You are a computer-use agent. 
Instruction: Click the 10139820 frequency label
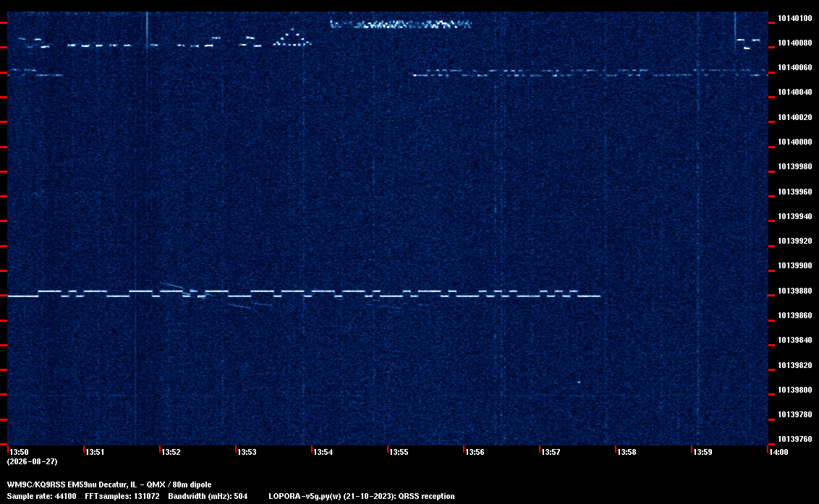pos(795,365)
